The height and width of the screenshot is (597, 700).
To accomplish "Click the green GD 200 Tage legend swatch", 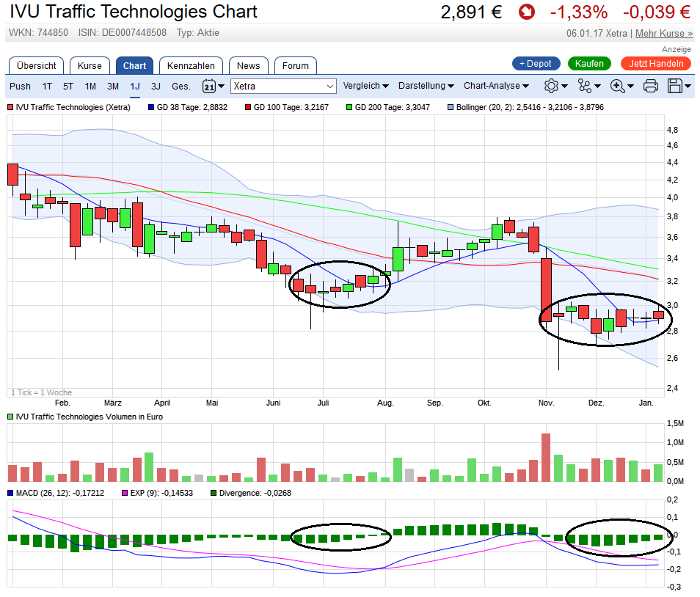I will (349, 107).
